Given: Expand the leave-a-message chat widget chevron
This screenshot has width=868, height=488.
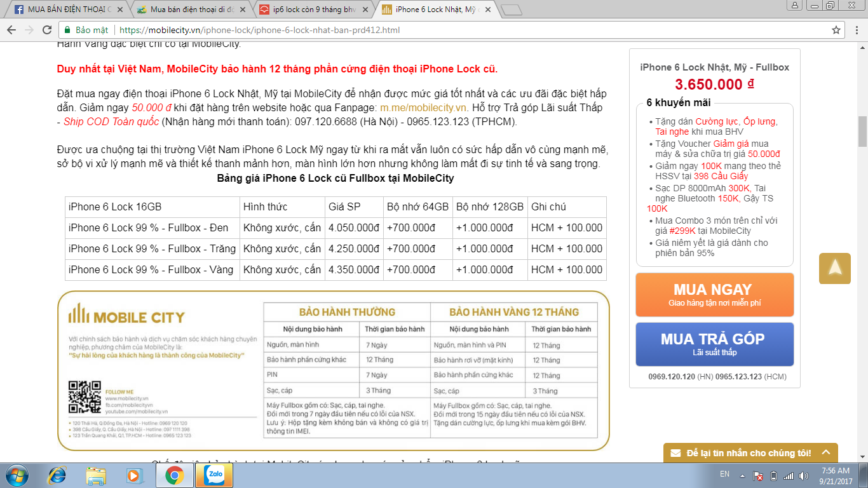Looking at the screenshot, I should click(x=825, y=452).
